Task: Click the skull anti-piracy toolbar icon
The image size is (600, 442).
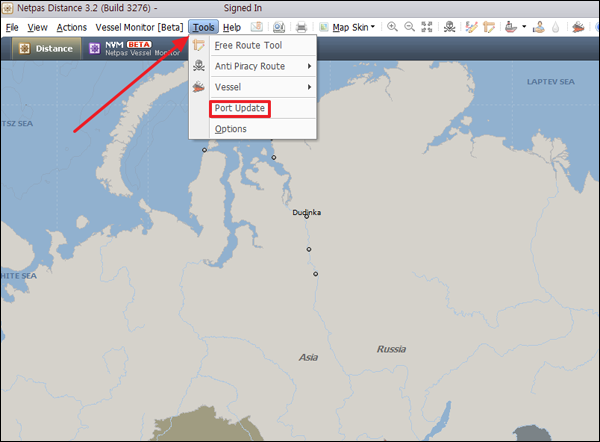Action: pyautogui.click(x=449, y=27)
